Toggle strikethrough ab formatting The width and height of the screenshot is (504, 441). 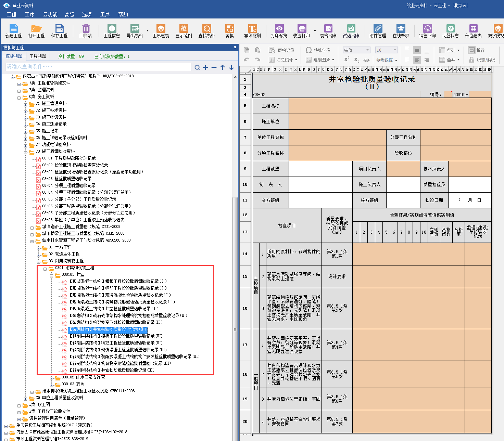[366, 60]
